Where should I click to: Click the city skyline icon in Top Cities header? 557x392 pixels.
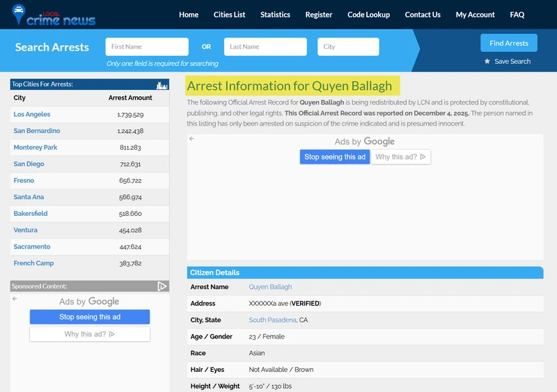click(x=162, y=85)
